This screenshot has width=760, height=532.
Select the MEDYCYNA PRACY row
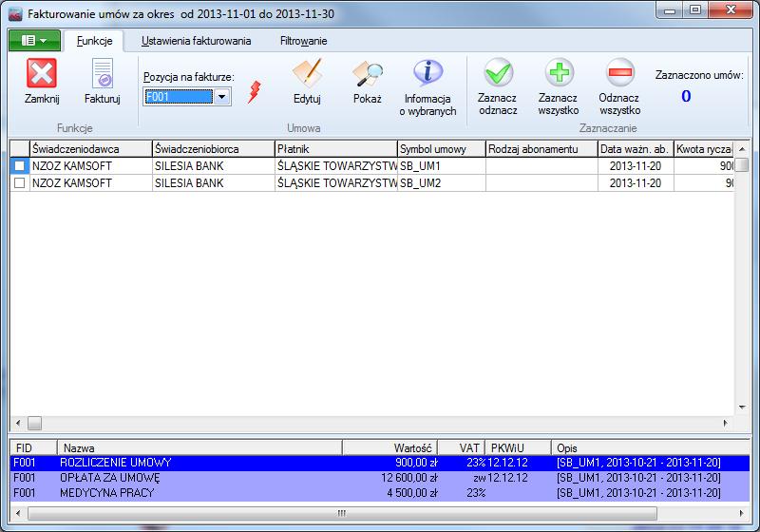point(380,493)
